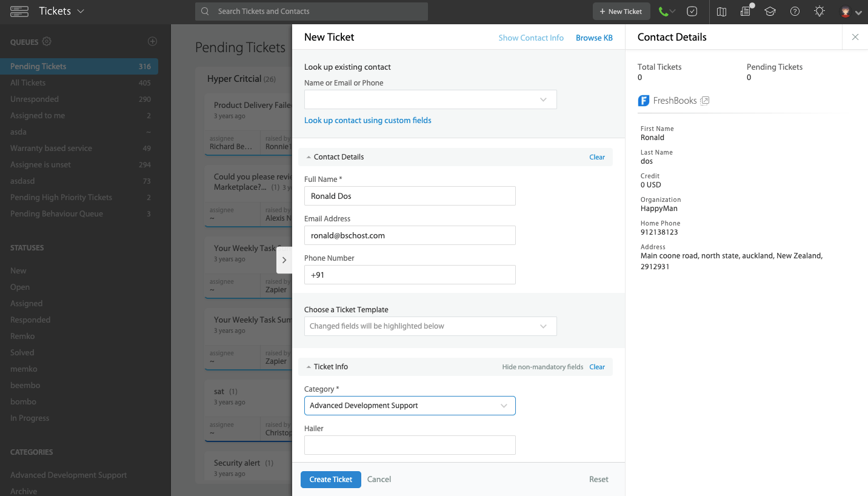Open the Tickets menu in top bar

pyautogui.click(x=59, y=10)
